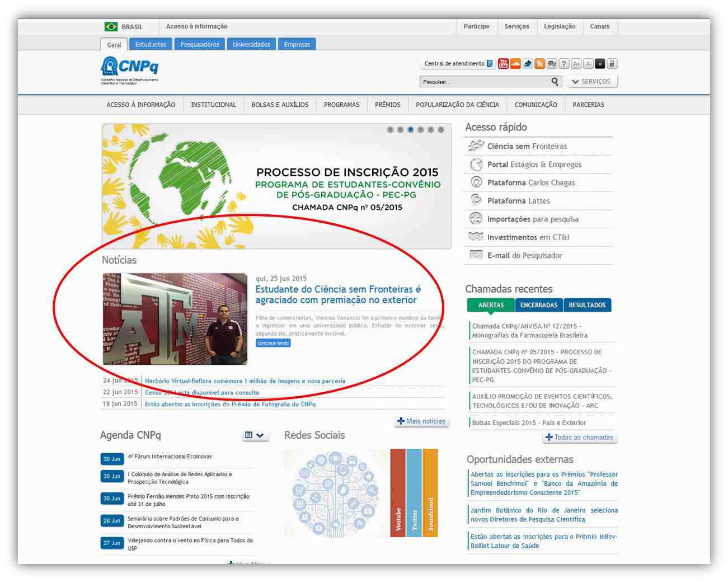Open Ciência sem Fronteiras quick access icon
The image size is (728, 582).
(x=476, y=146)
